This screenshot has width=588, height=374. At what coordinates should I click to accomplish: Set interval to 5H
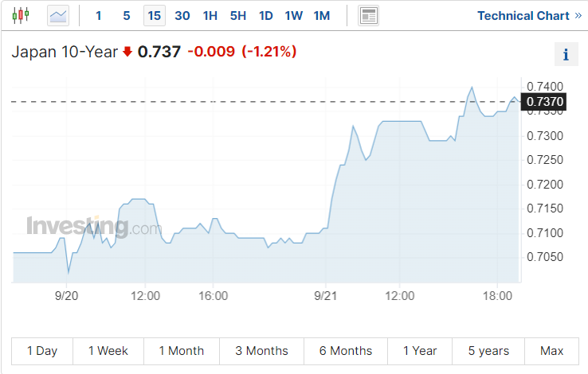pos(238,15)
